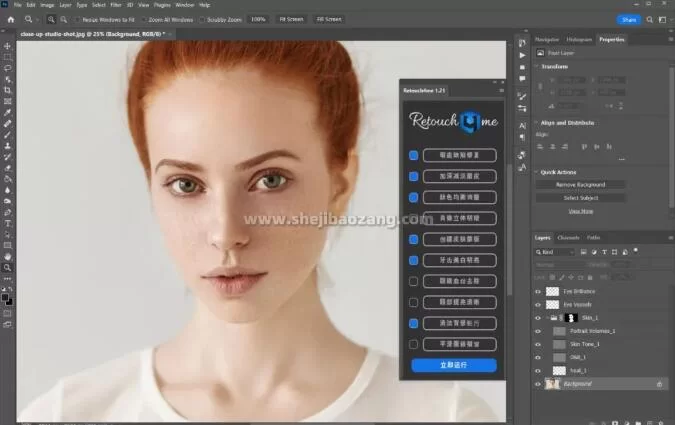Toggle the first Retouch4me checkbox
Viewport: 675px width, 425px height.
click(x=414, y=156)
